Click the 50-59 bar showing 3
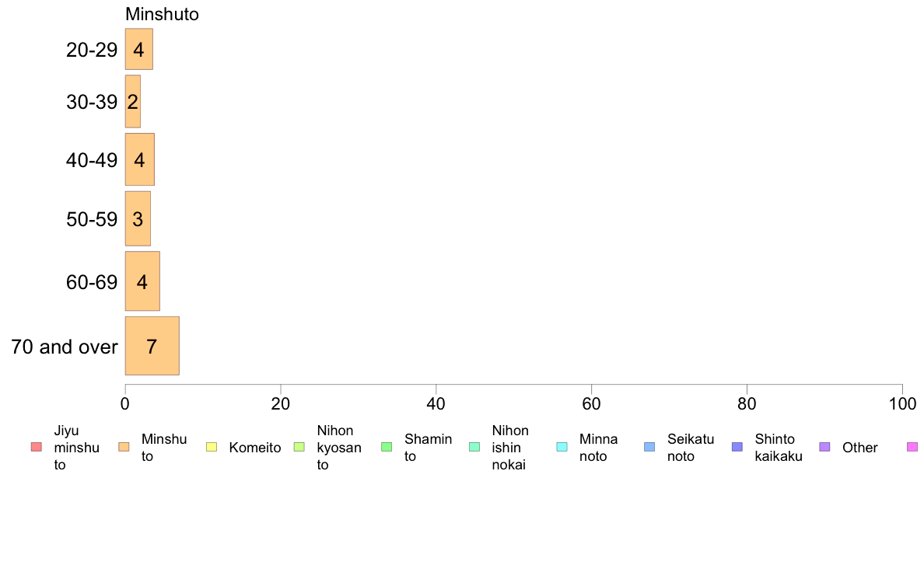Screen dimensions: 924x572 [x=138, y=218]
